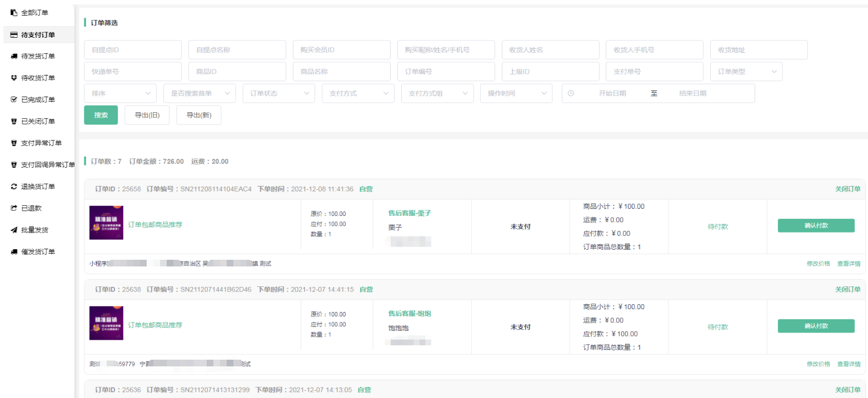Click the 开始日期 date field

click(x=612, y=93)
